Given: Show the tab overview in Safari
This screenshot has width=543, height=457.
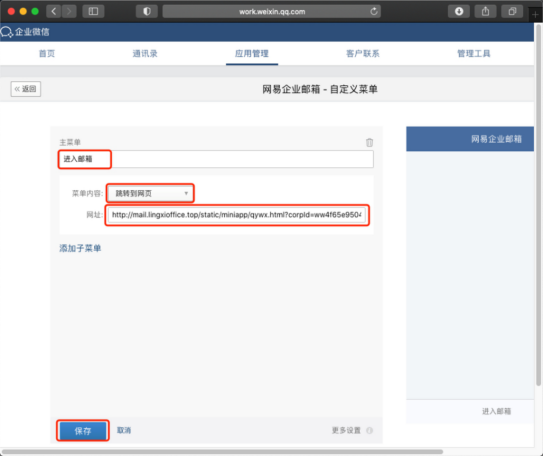Looking at the screenshot, I should coord(512,11).
